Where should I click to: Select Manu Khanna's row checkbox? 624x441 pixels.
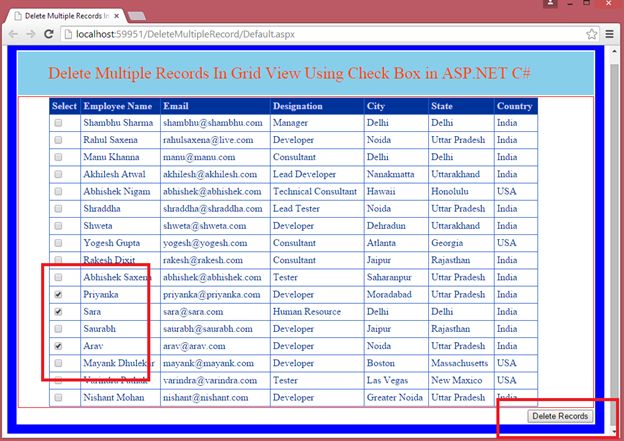(x=58, y=157)
